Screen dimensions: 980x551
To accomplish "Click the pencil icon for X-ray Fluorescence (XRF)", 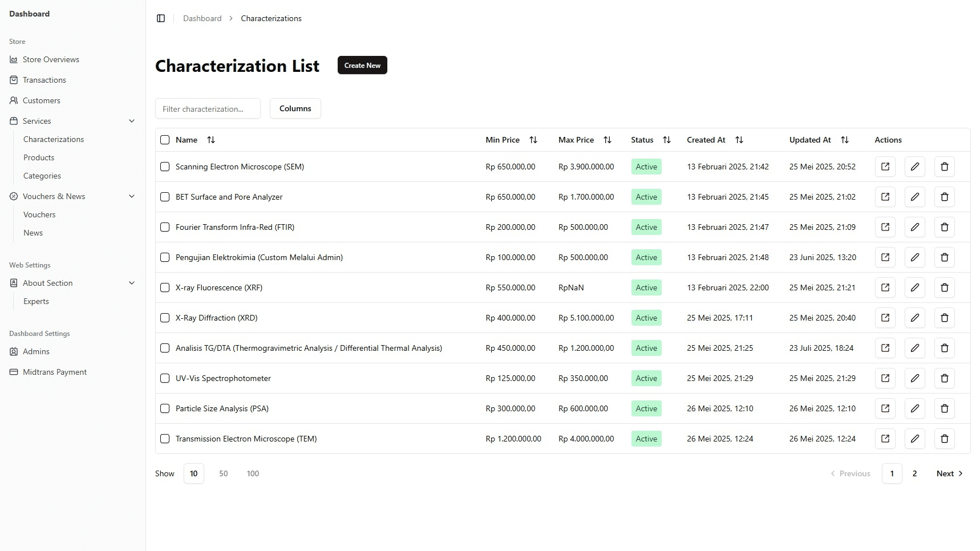I will pos(914,287).
